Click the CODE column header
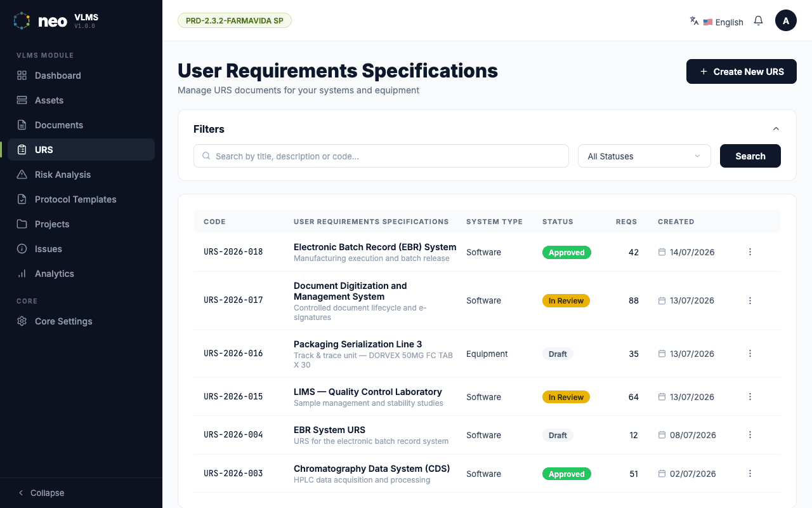The width and height of the screenshot is (812, 508). coord(214,222)
